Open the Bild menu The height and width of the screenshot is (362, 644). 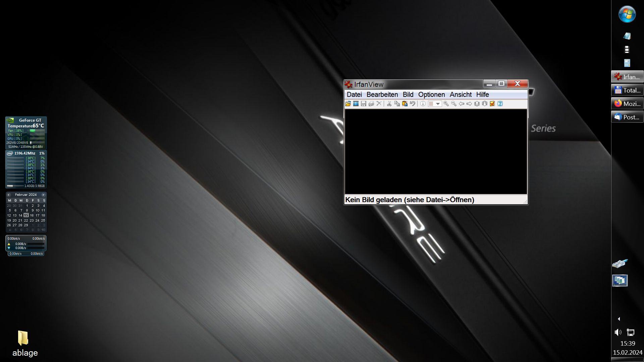(408, 95)
